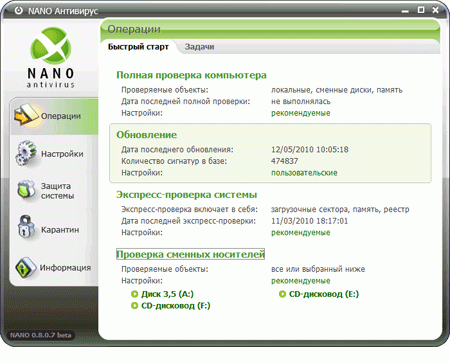This screenshot has width=450, height=363.
Task: Switch to the Быстрый старт tab
Action: (x=138, y=47)
